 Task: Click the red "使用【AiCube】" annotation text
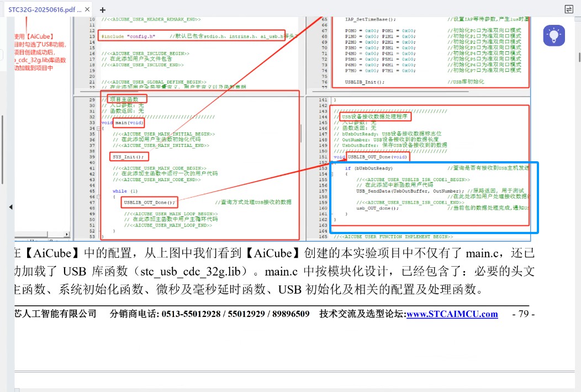tap(34, 36)
